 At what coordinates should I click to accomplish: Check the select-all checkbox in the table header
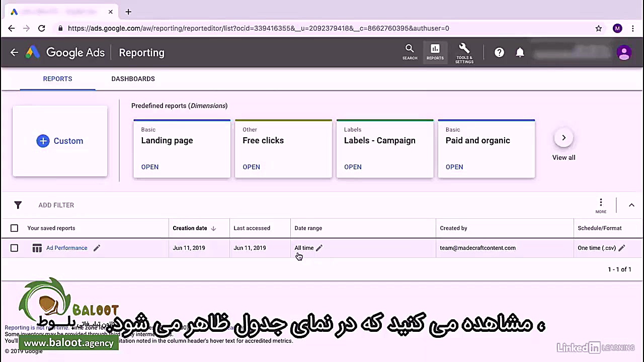pyautogui.click(x=14, y=228)
